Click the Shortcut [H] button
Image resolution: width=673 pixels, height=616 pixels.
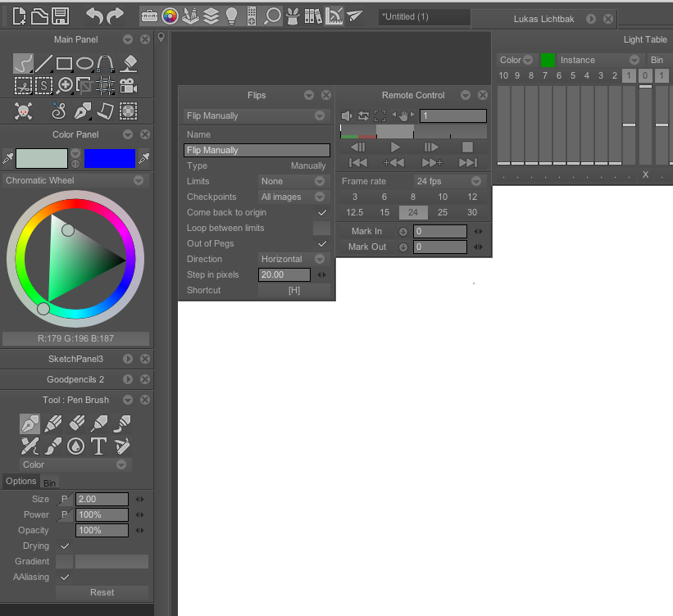coord(294,290)
